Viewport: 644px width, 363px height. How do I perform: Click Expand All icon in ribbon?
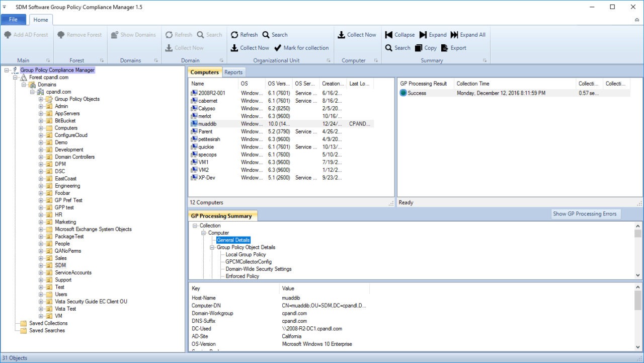[x=454, y=35]
